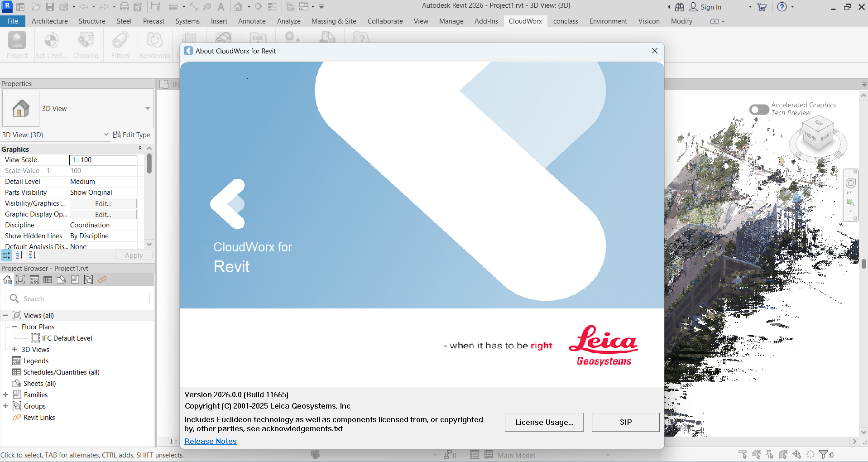Click the ViewCube in the 3D view
This screenshot has width=868, height=462.
(x=818, y=133)
